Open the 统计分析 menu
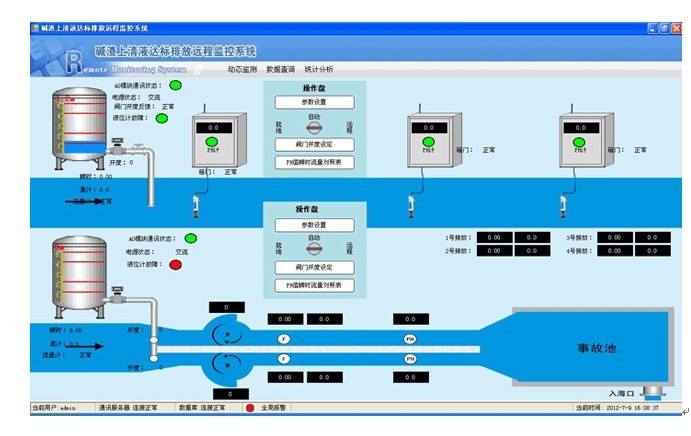The width and height of the screenshot is (691, 436). (318, 70)
